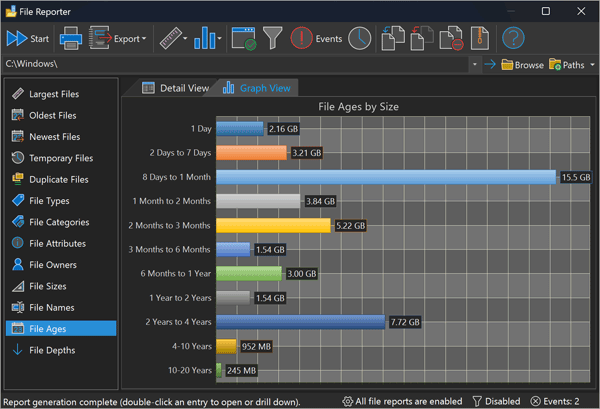Image resolution: width=600 pixels, height=409 pixels.
Task: Click the Start scan button
Action: click(x=28, y=39)
